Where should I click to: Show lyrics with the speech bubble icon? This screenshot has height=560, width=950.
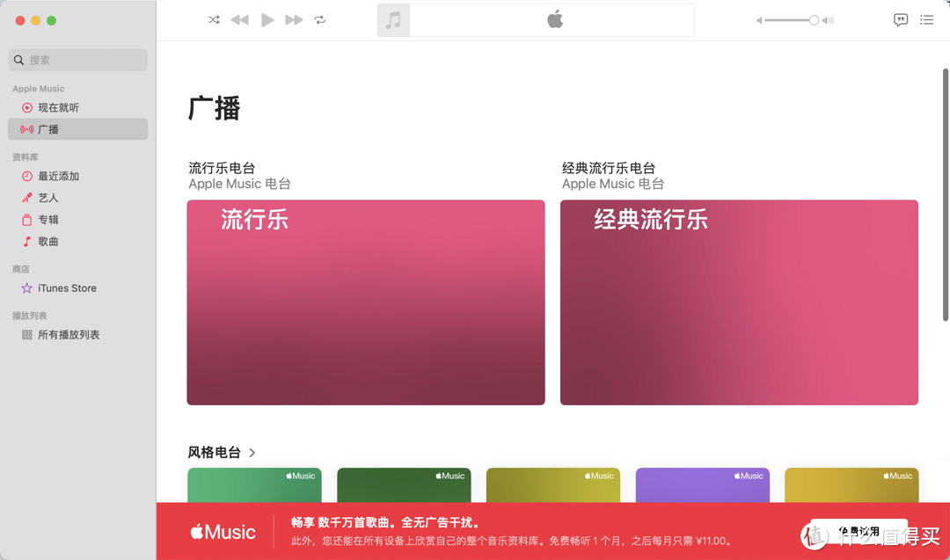point(901,20)
